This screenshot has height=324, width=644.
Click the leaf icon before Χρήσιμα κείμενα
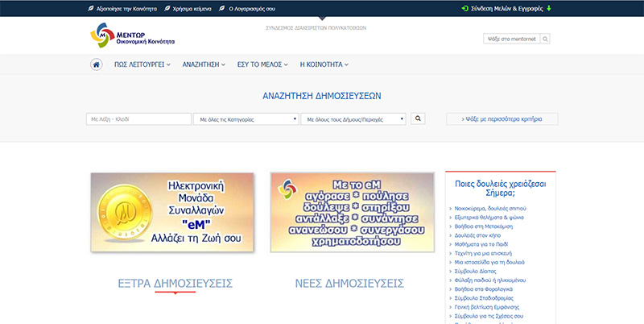167,8
